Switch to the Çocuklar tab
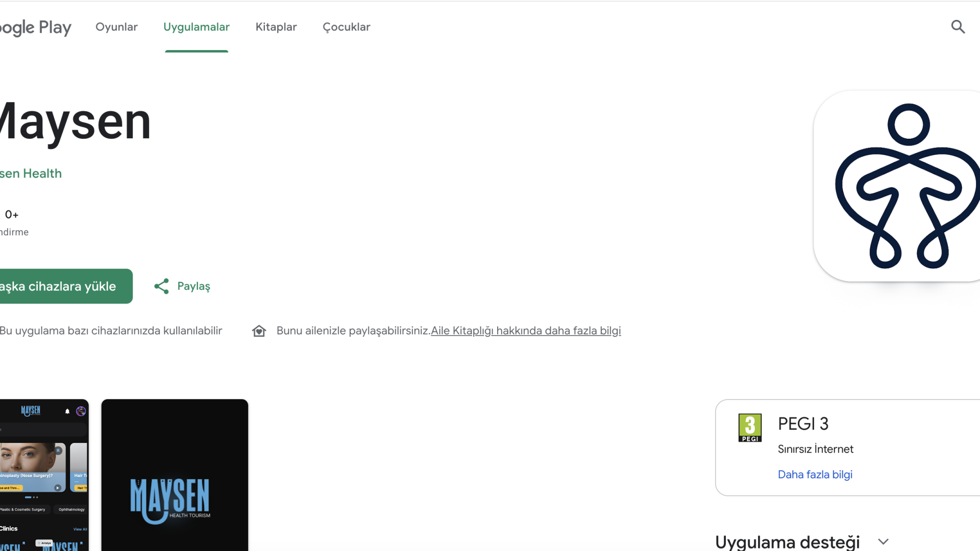 click(x=347, y=27)
